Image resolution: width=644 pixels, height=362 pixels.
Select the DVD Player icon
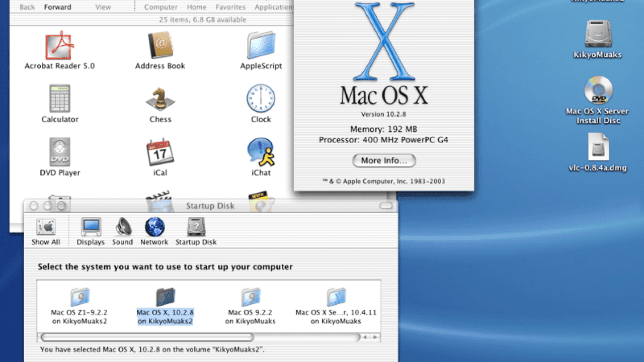(60, 152)
